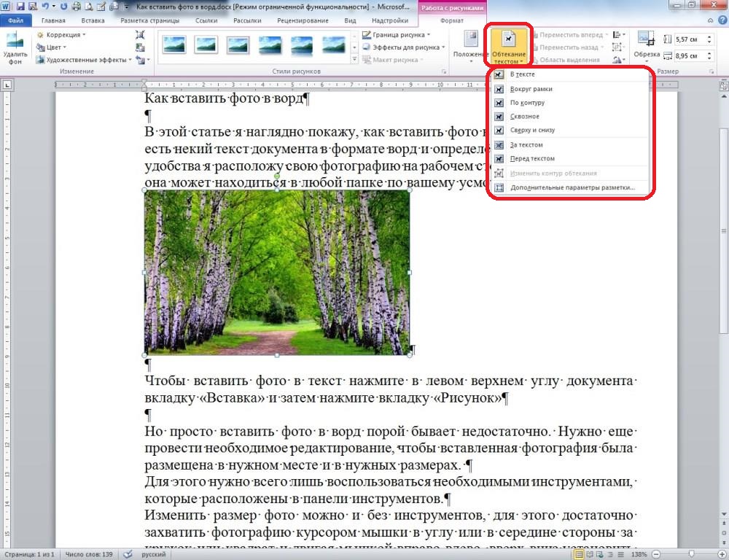The height and width of the screenshot is (560, 729).
Task: Select the second picture style thumbnail
Action: 206,46
